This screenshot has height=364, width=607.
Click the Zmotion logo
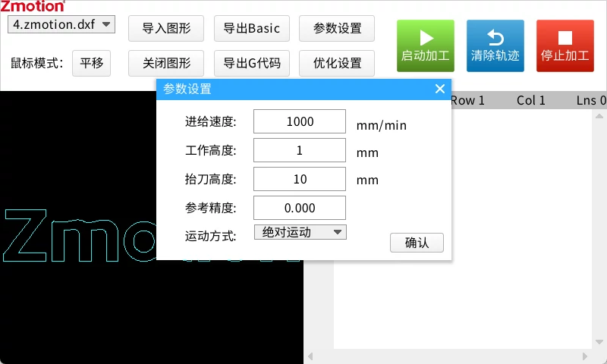point(33,6)
